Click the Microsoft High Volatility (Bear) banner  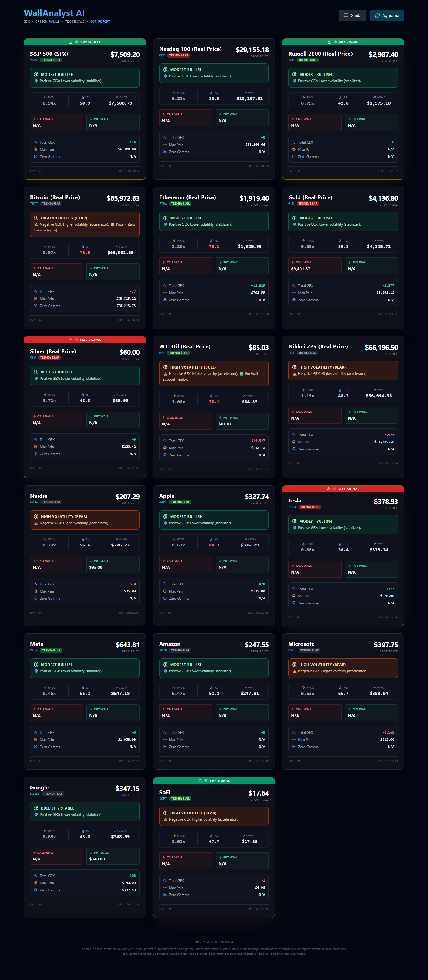coord(343,668)
